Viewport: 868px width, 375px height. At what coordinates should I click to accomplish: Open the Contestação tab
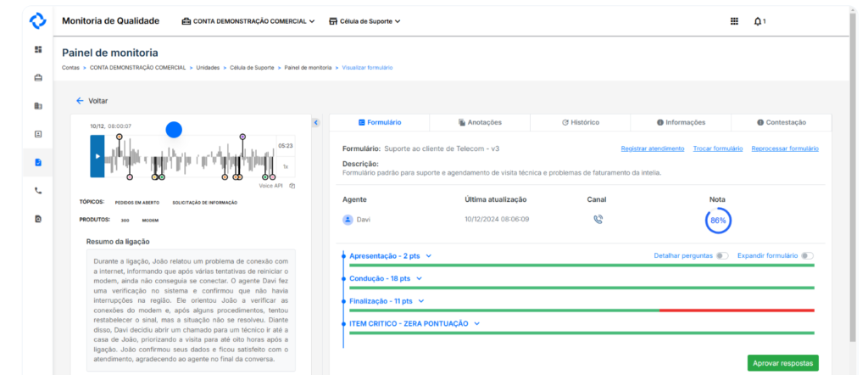781,122
